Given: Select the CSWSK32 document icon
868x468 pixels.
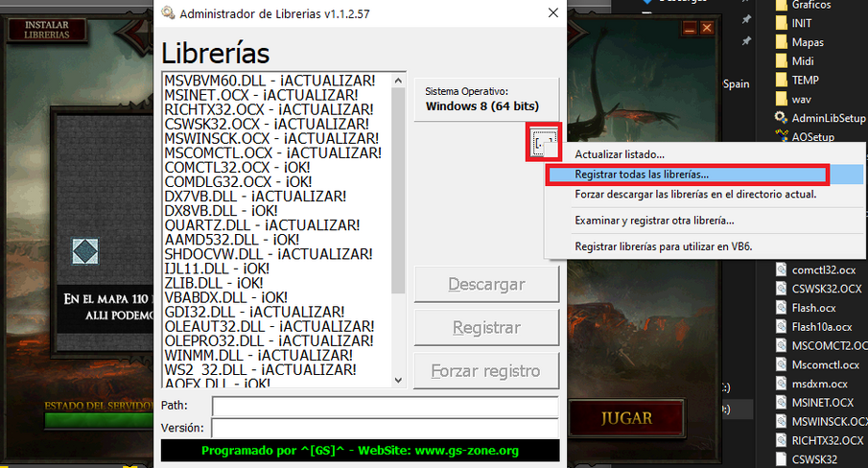Looking at the screenshot, I should 781,459.
